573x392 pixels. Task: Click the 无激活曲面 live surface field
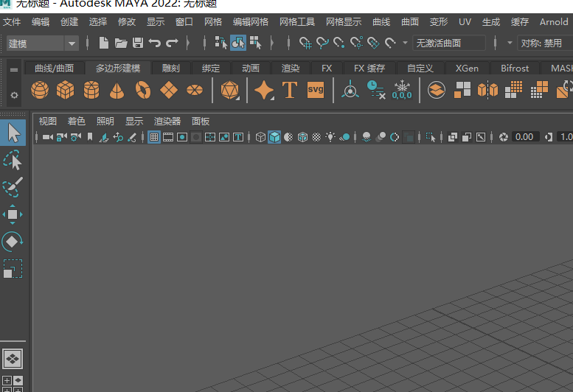click(x=448, y=43)
